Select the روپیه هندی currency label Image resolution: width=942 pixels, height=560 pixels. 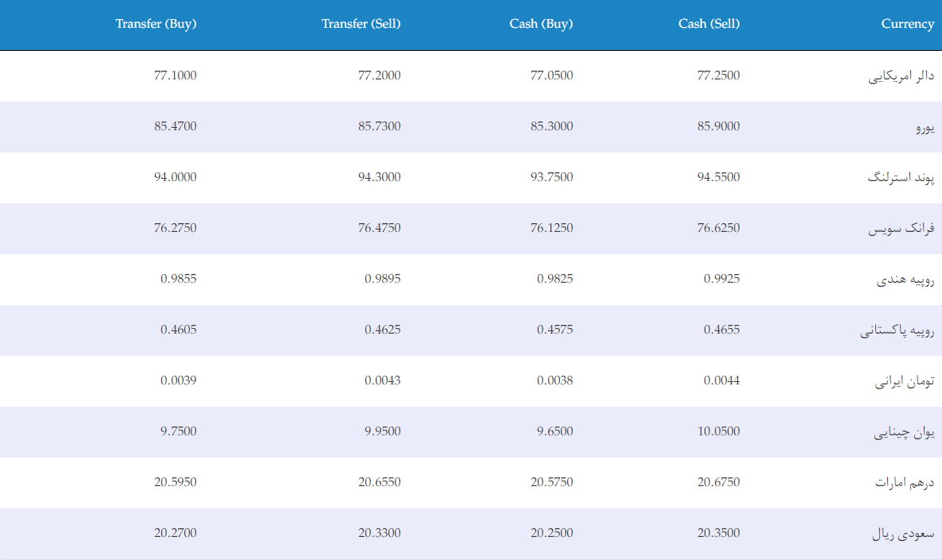click(x=905, y=280)
